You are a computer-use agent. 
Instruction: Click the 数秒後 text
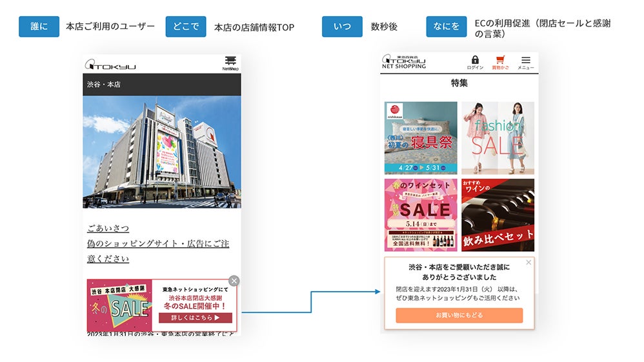tap(384, 26)
